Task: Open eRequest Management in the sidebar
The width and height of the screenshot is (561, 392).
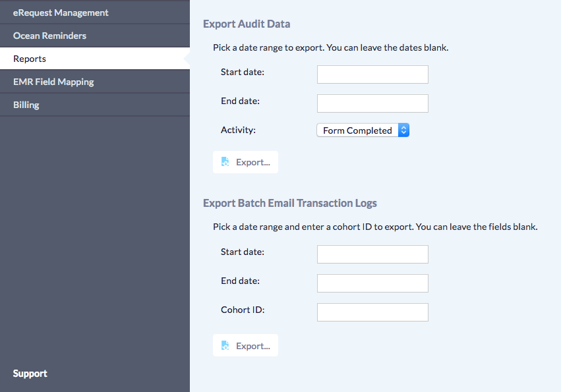Action: (61, 13)
